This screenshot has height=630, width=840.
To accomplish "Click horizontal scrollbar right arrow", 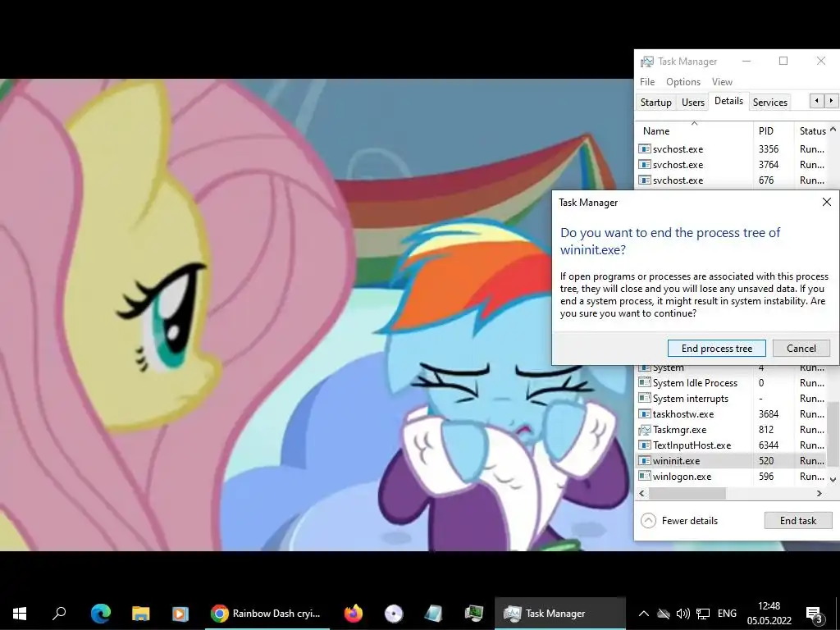I will [819, 493].
